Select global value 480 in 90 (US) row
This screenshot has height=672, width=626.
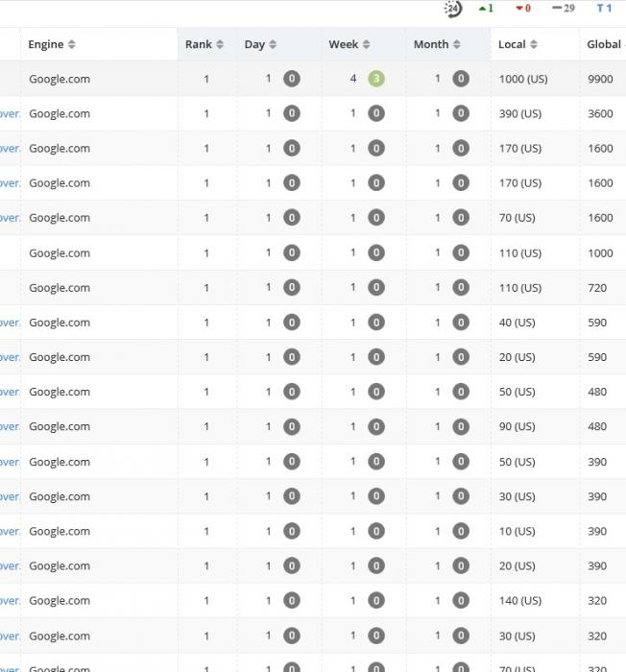point(597,426)
